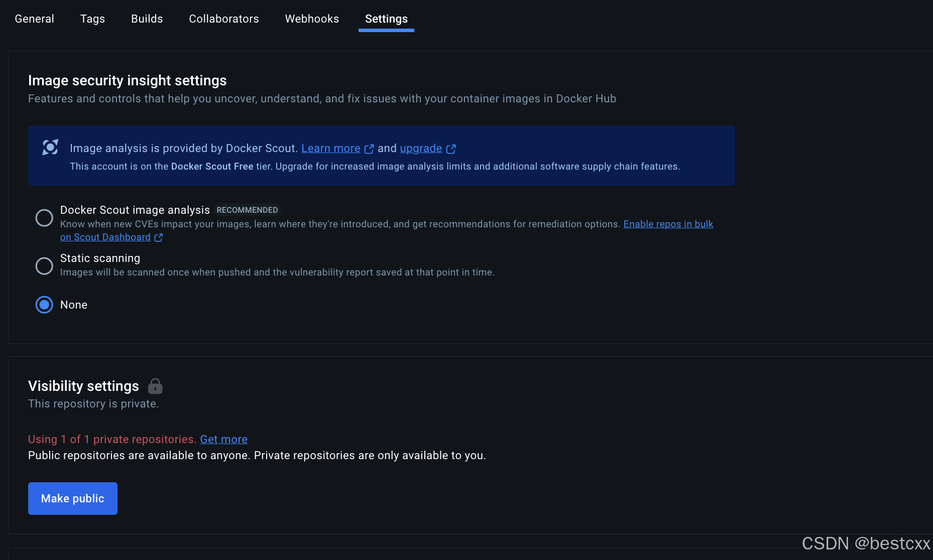The height and width of the screenshot is (560, 933).
Task: Click 'Using 1 of 1 private repositories.' text
Action: pyautogui.click(x=112, y=439)
